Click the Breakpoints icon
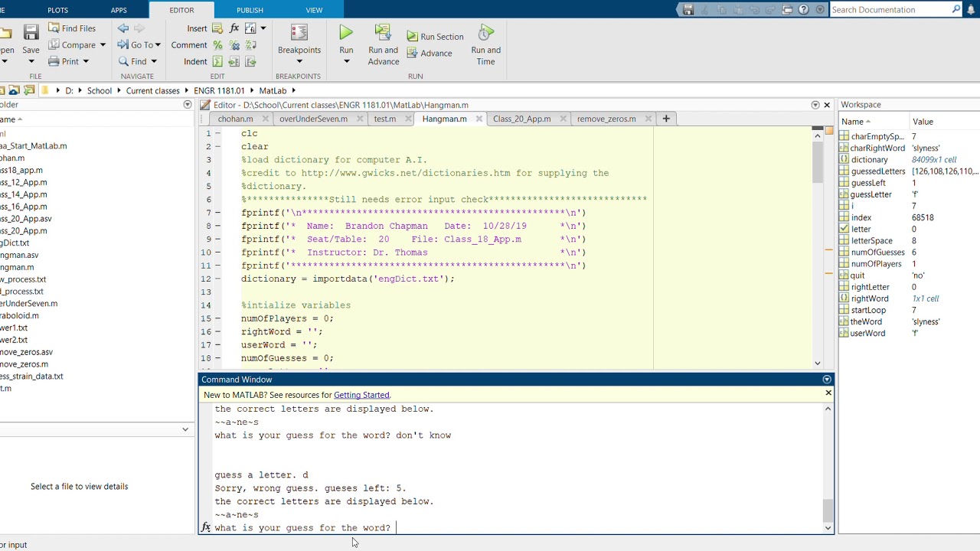 tap(299, 32)
